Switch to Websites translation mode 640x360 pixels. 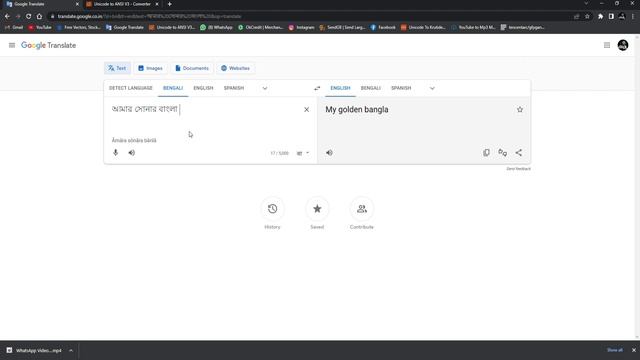[x=236, y=68]
